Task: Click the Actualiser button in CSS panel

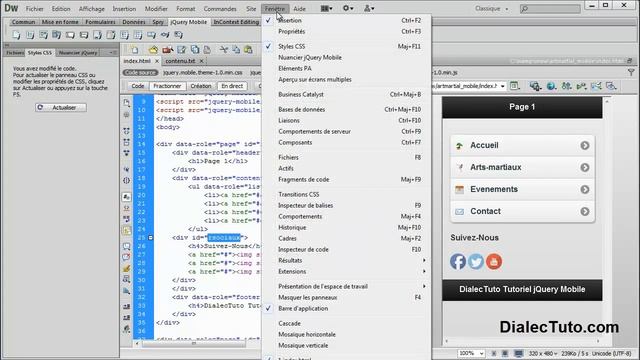Action: (x=61, y=107)
